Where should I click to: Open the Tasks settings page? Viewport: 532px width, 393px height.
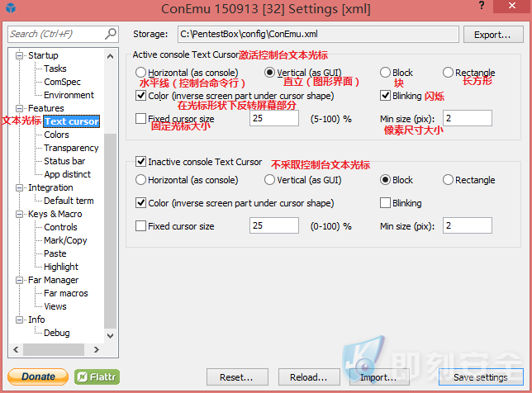tap(55, 69)
